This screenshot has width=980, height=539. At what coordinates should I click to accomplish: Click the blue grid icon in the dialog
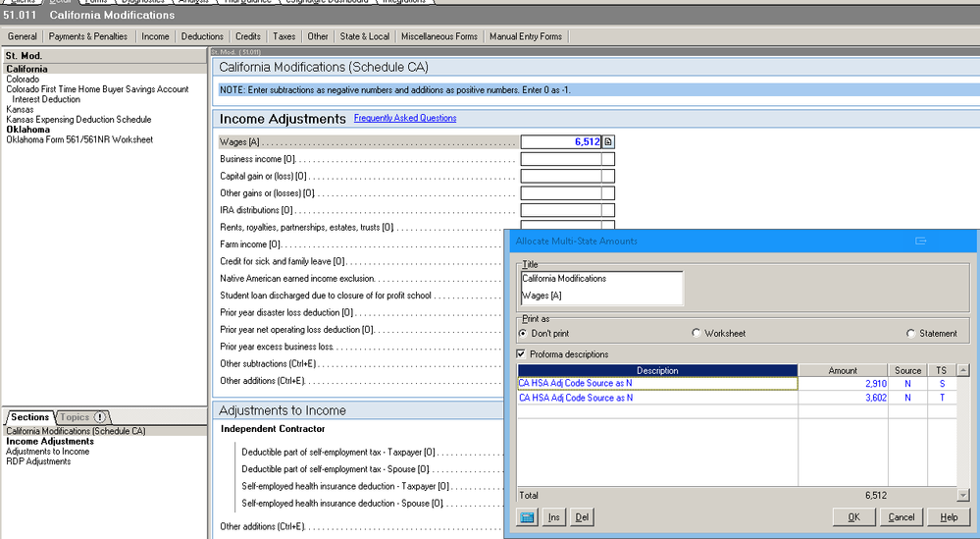point(527,517)
